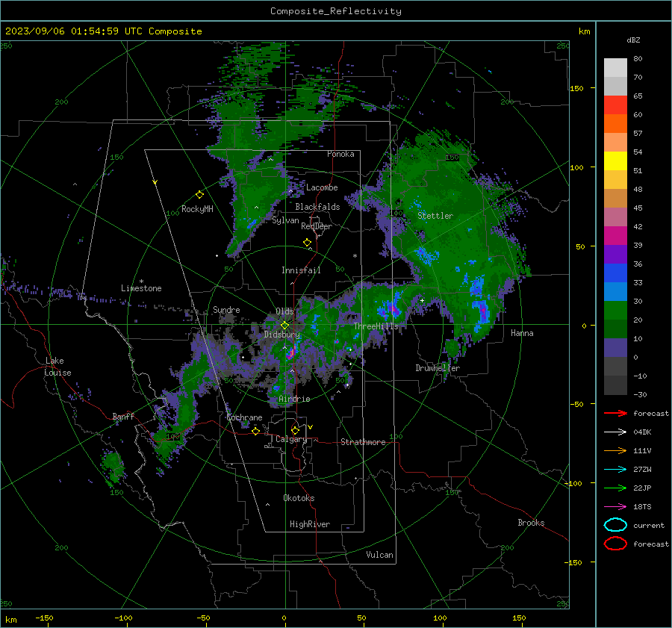The width and height of the screenshot is (672, 628).
Task: Click the storm core northeast of ThreeHills
Action: pos(393,309)
